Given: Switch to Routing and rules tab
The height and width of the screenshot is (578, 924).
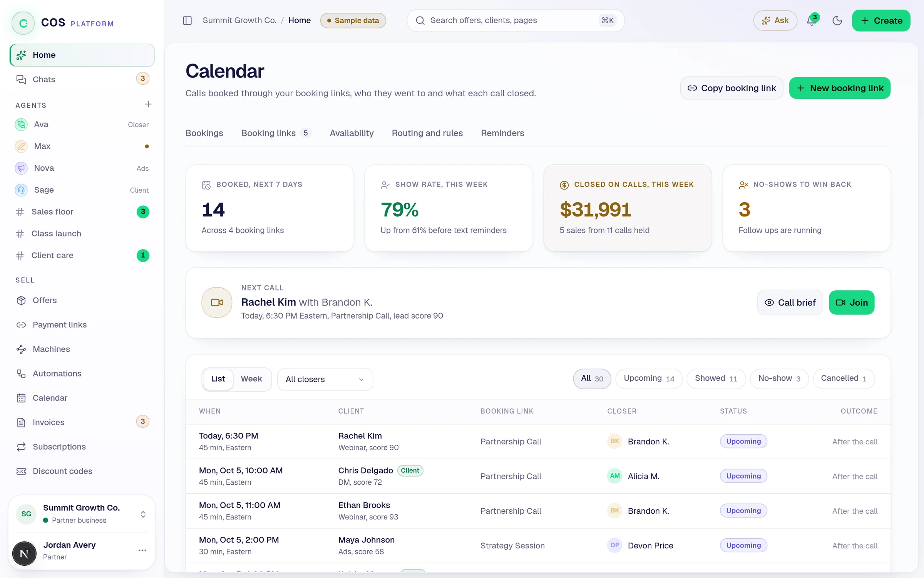Looking at the screenshot, I should click(427, 133).
